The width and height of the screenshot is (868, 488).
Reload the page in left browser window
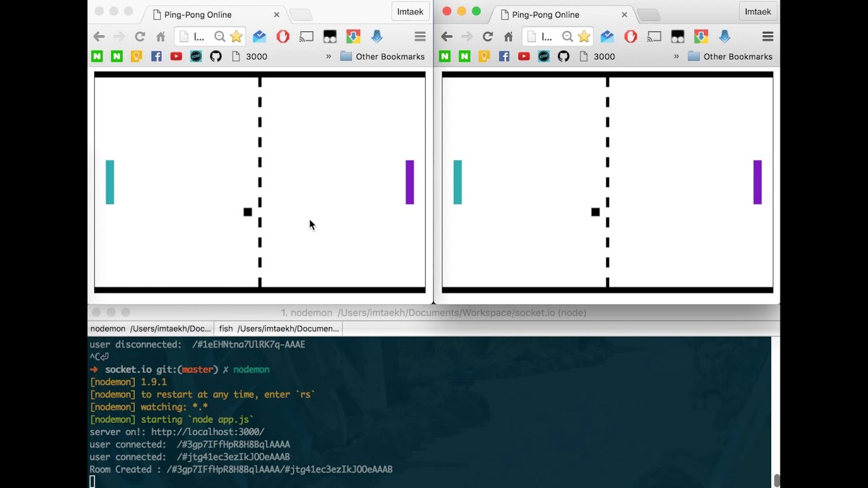[140, 37]
